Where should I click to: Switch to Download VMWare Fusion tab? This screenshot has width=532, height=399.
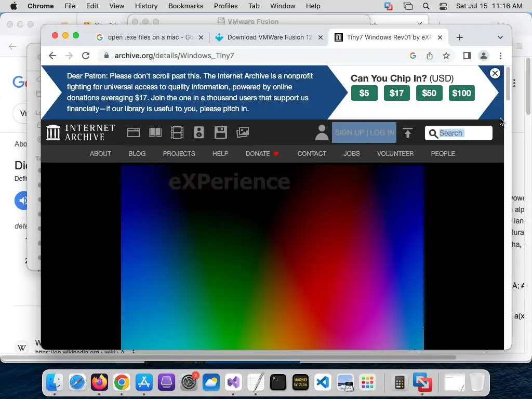pos(268,37)
